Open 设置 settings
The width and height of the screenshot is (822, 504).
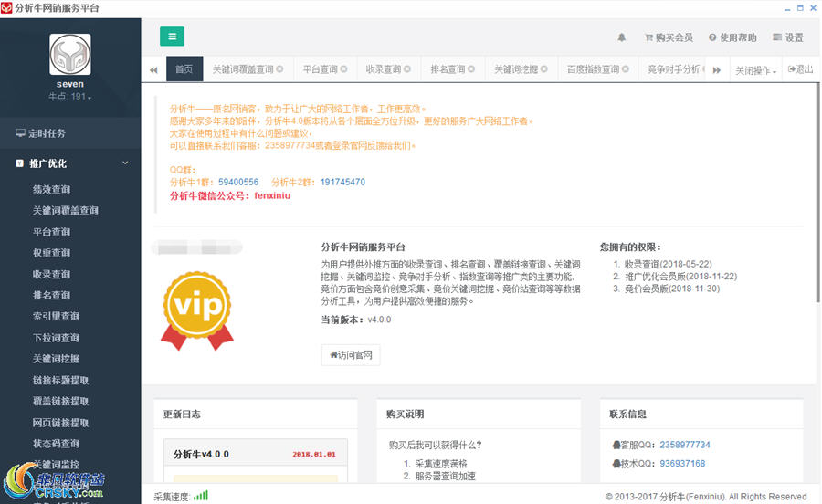point(788,37)
